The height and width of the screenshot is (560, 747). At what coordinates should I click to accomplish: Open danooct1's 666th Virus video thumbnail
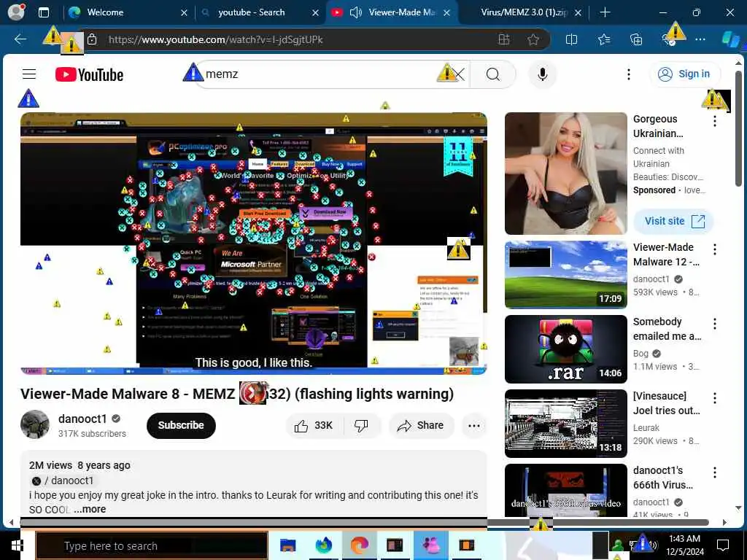pyautogui.click(x=566, y=491)
